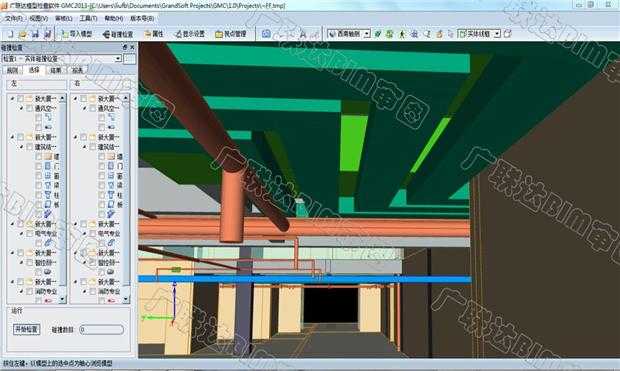Open 显示设置 display settings
620x371 pixels.
[190, 34]
